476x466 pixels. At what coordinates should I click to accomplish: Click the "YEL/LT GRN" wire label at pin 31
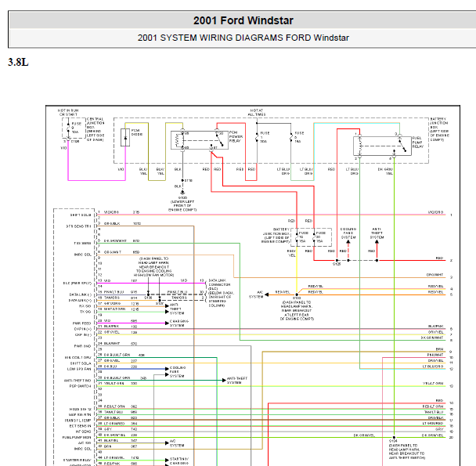[114, 383]
